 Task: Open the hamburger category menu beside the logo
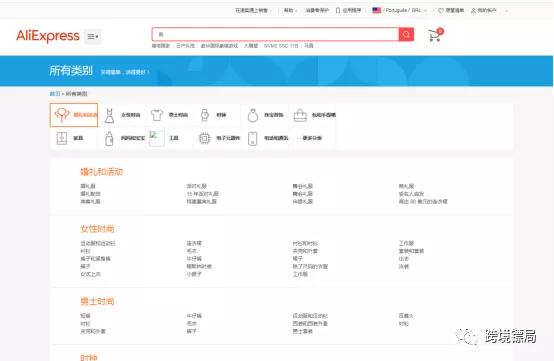[x=93, y=36]
